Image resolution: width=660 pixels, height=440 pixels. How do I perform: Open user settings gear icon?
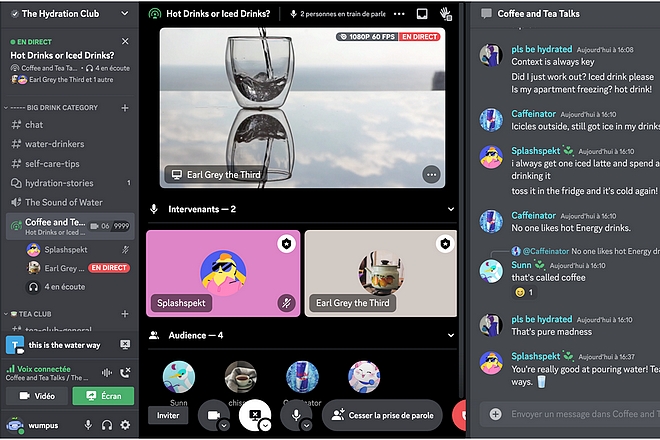(x=125, y=425)
